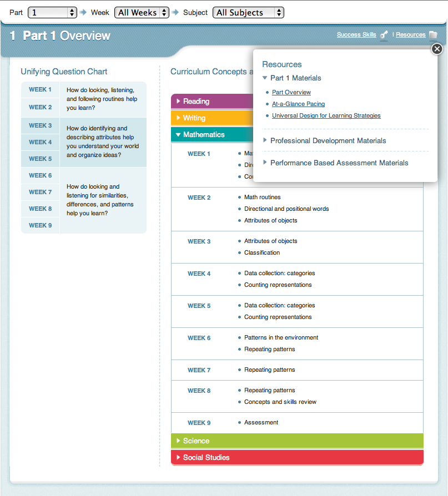Screen dimensions: 448x496
Task: Select WEEK 9 in Unifying Question Chart
Action: [x=40, y=225]
